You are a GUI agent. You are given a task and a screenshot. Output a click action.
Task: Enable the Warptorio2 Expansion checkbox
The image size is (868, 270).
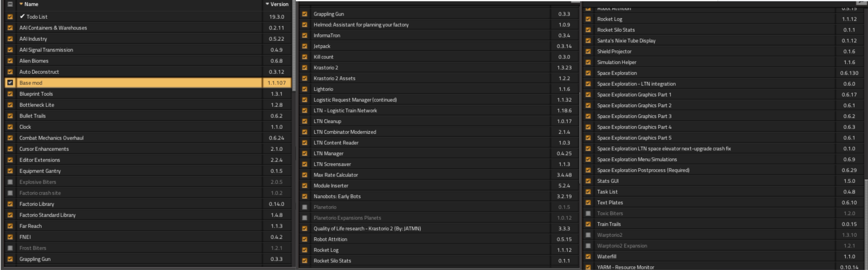(588, 245)
